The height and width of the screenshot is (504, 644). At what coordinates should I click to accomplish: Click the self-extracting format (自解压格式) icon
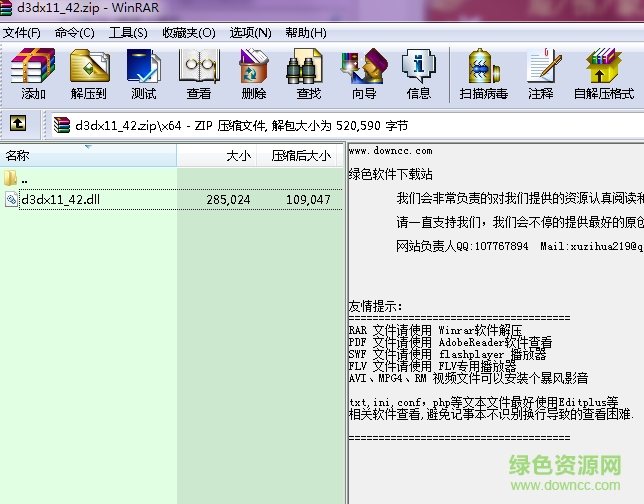[x=604, y=73]
